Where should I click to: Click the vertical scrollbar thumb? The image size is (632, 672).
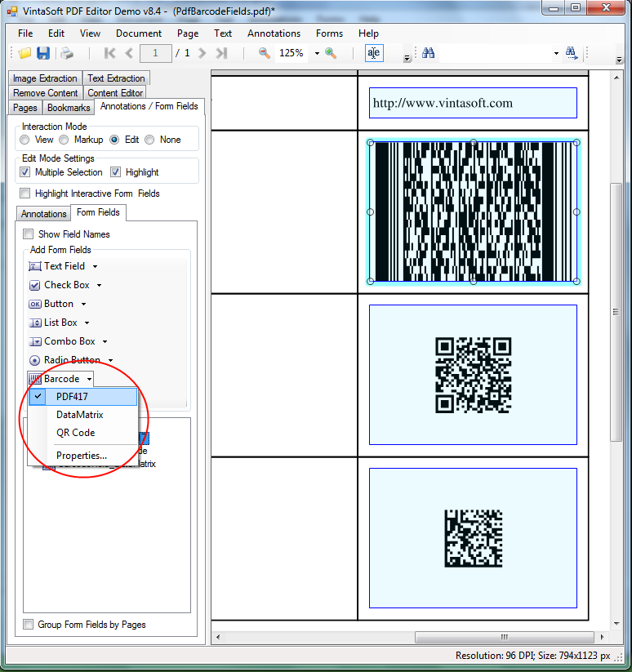pyautogui.click(x=616, y=312)
